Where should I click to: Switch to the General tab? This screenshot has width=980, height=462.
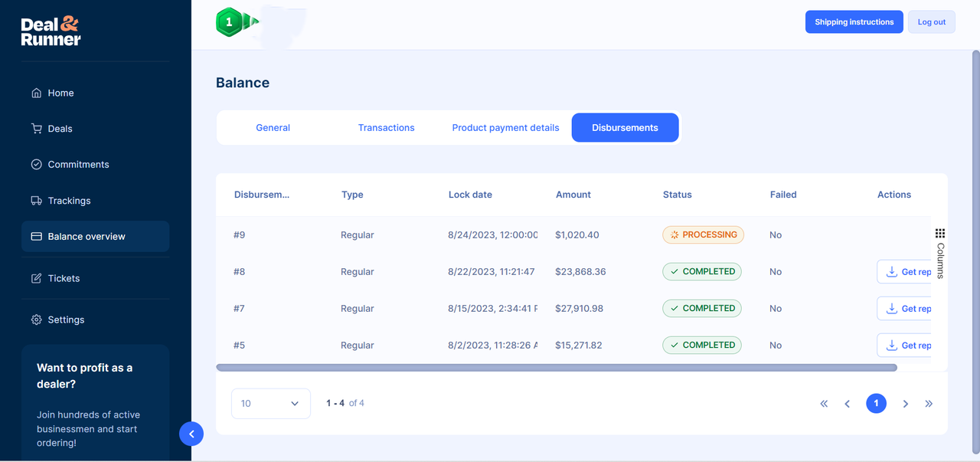click(273, 128)
